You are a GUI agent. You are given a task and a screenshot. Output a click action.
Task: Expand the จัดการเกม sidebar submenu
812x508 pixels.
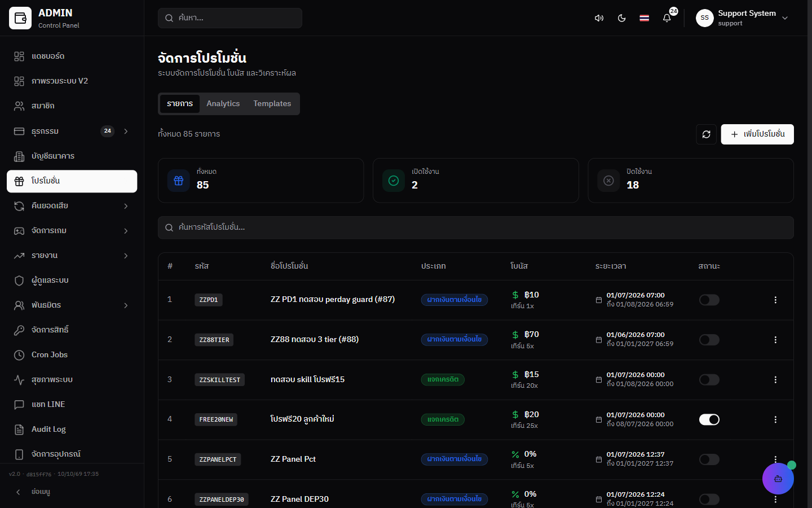click(x=126, y=231)
